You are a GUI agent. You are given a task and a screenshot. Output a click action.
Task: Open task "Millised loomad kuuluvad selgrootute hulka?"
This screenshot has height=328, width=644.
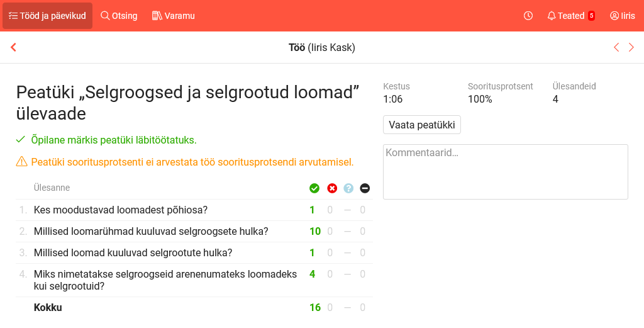coord(133,252)
